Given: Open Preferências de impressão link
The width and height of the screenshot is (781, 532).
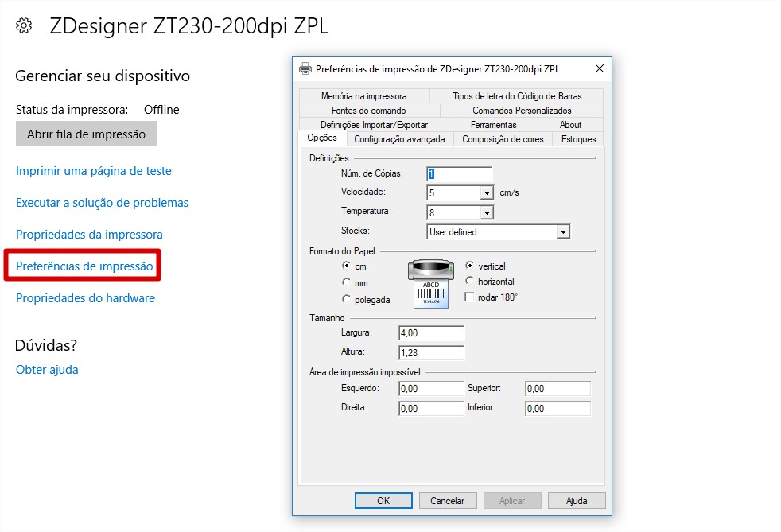Looking at the screenshot, I should click(x=84, y=266).
